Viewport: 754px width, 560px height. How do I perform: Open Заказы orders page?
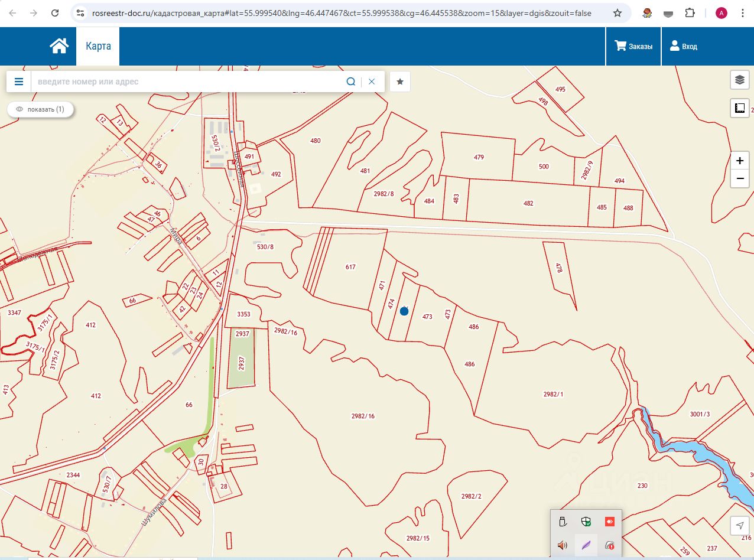tap(633, 46)
